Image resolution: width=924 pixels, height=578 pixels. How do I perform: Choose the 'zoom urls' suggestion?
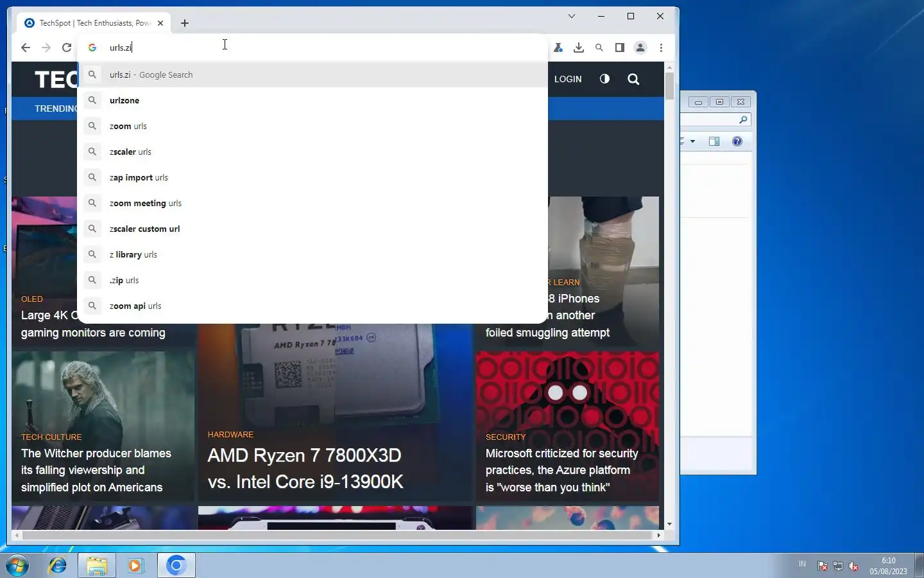point(312,126)
